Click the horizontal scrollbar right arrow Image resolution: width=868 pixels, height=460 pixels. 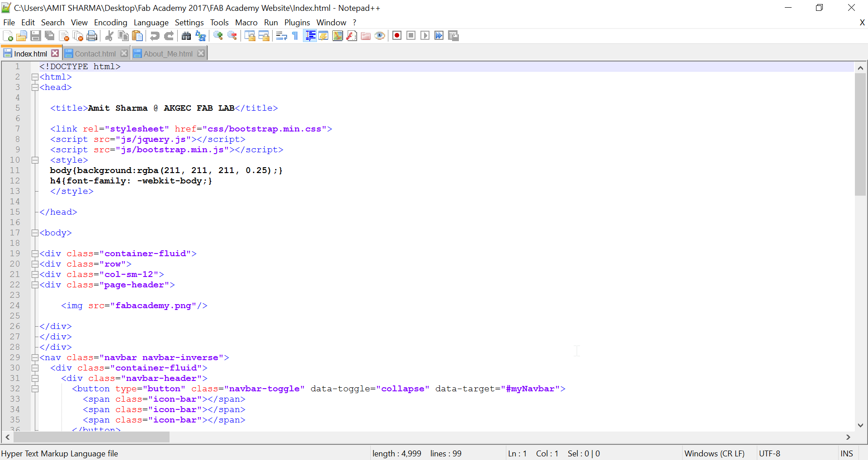tap(848, 437)
